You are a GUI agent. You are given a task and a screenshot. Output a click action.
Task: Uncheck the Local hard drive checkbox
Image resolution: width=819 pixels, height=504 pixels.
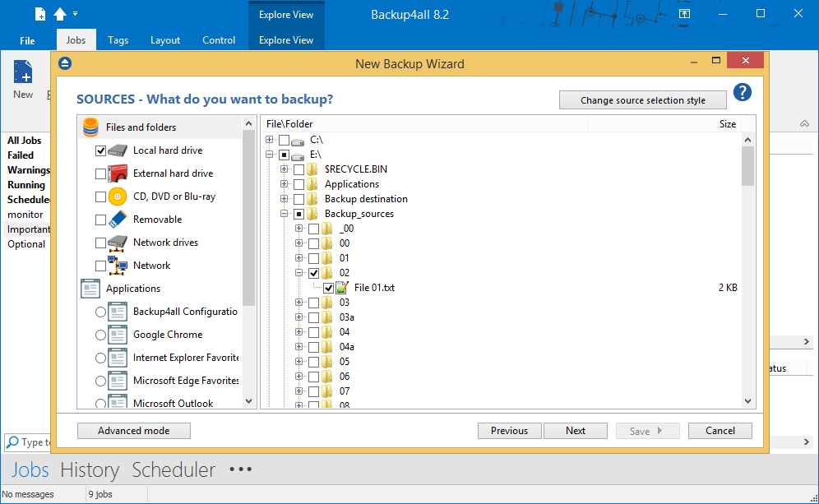(101, 150)
